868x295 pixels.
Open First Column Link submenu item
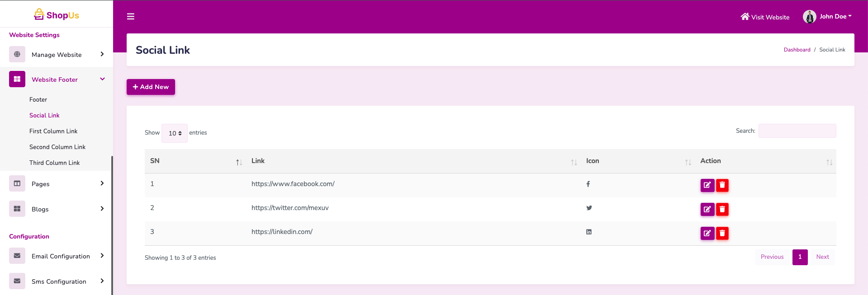(x=53, y=131)
